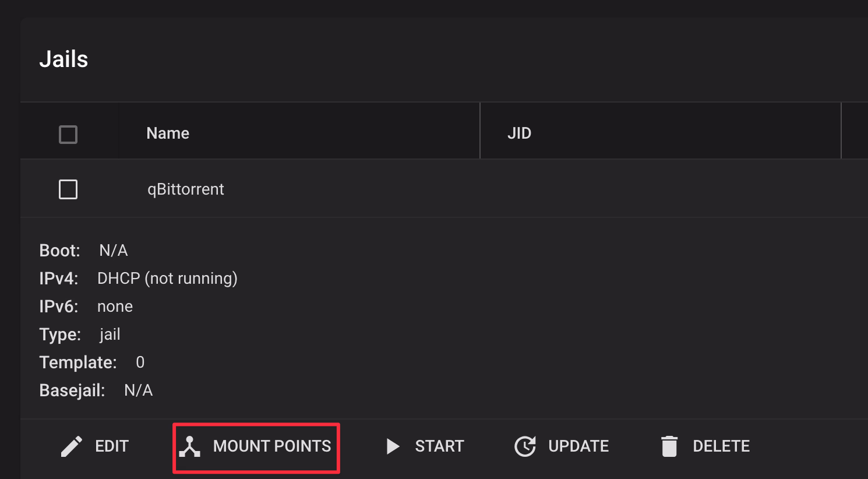The height and width of the screenshot is (479, 868).
Task: Collapse the qBittorrent jail row
Action: pos(444,189)
